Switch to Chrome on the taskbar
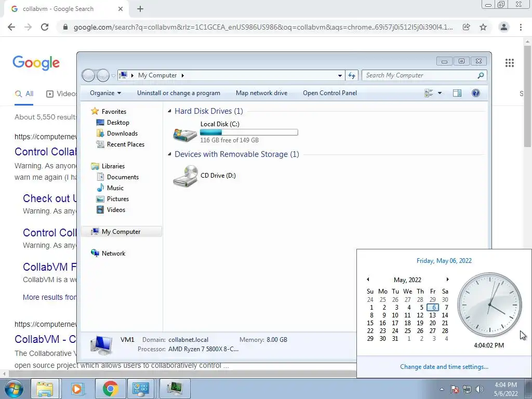The height and width of the screenshot is (399, 532). point(110,389)
